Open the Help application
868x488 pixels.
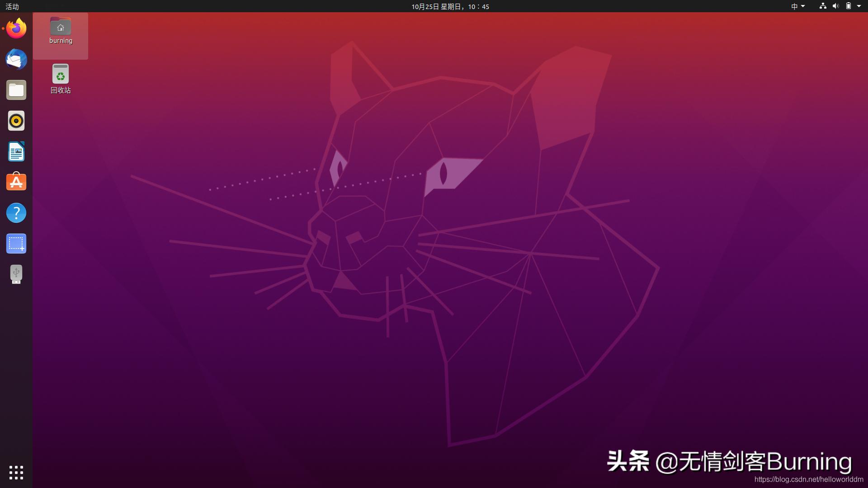coord(16,213)
